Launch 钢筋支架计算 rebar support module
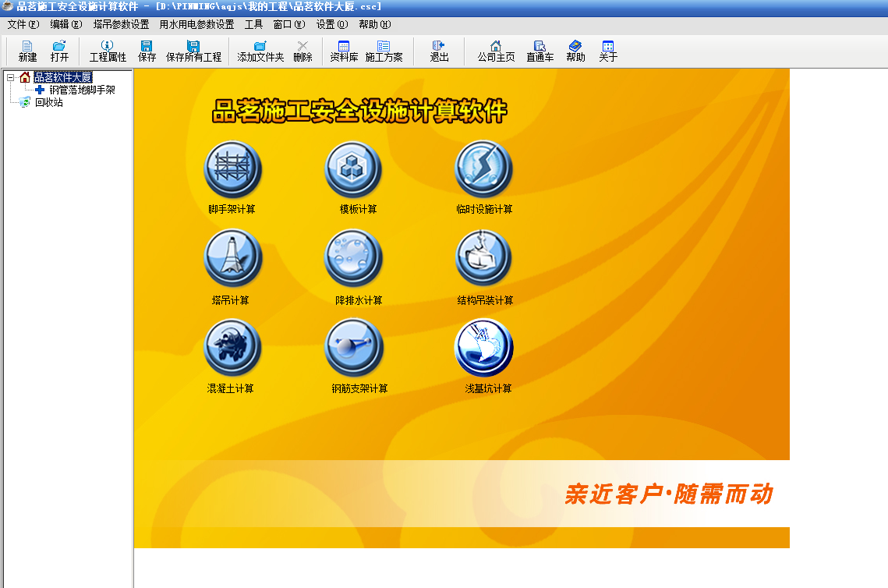The image size is (888, 588). [x=353, y=347]
